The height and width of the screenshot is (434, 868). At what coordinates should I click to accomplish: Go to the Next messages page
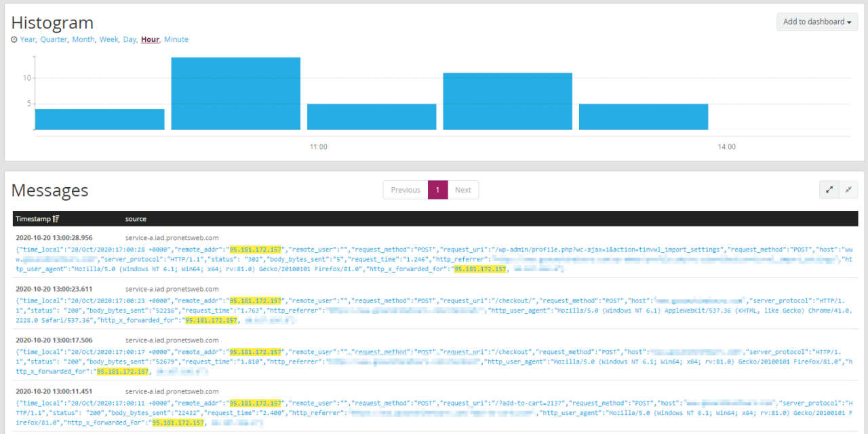[x=463, y=190]
